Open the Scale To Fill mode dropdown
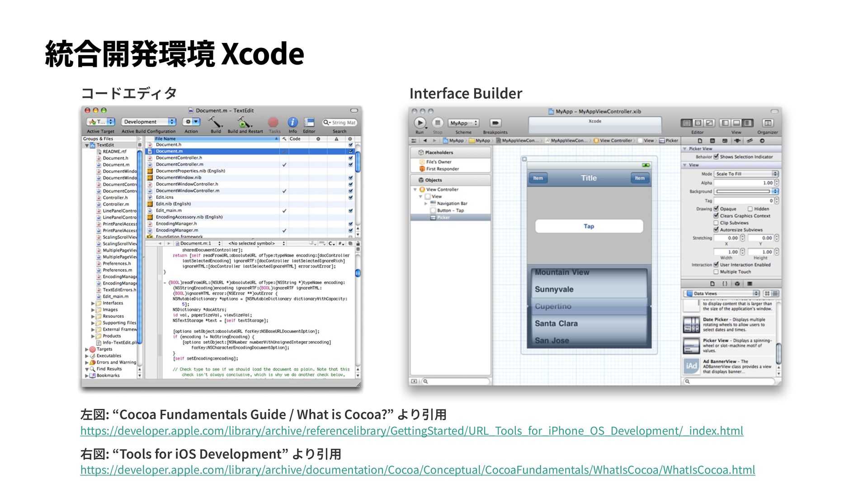This screenshot has height=488, width=868. coord(746,174)
